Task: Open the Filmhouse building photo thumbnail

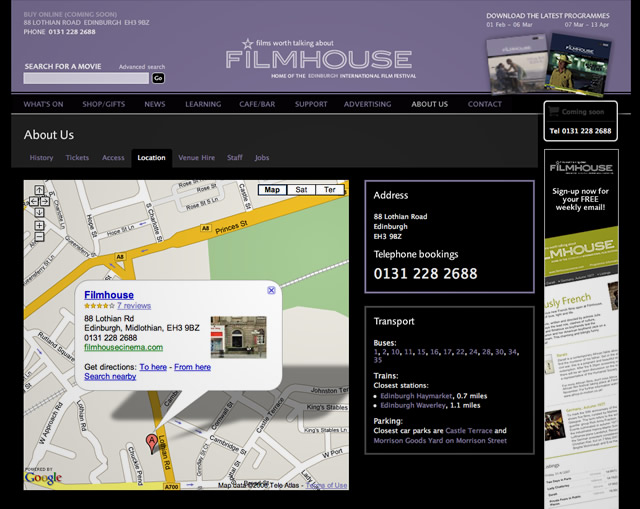Action: coord(238,337)
